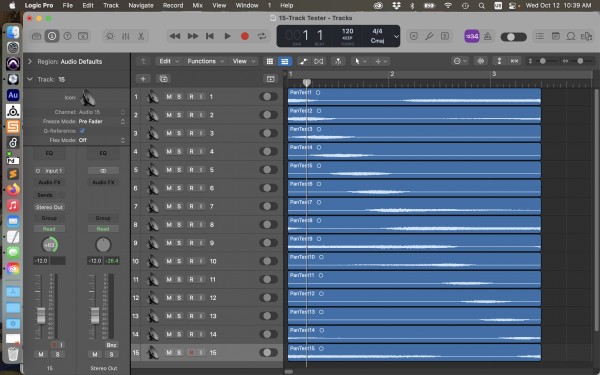Image resolution: width=600 pixels, height=375 pixels.
Task: Mute track 1
Action: tap(169, 97)
